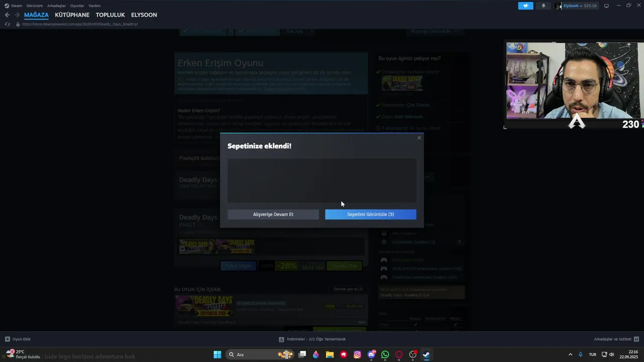Open the Görünüm menu
Viewport: 644px width, 362px height.
[x=35, y=6]
